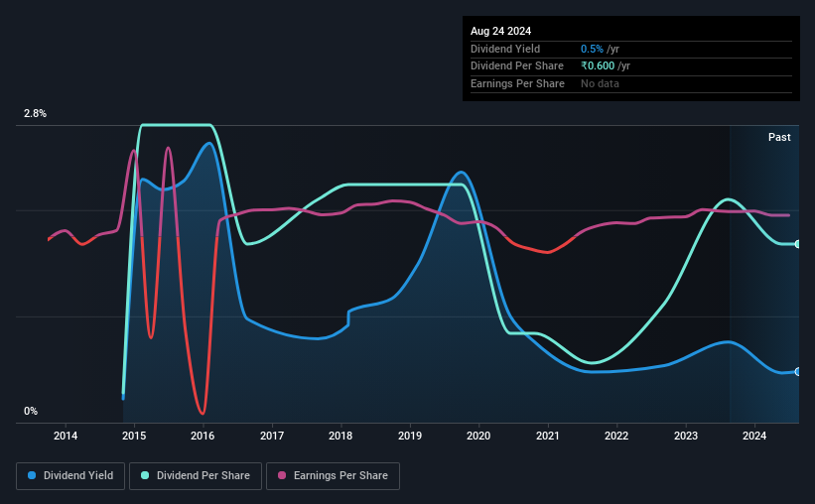The width and height of the screenshot is (815, 504).
Task: Click the 2024 x-axis label
Action: (x=754, y=436)
